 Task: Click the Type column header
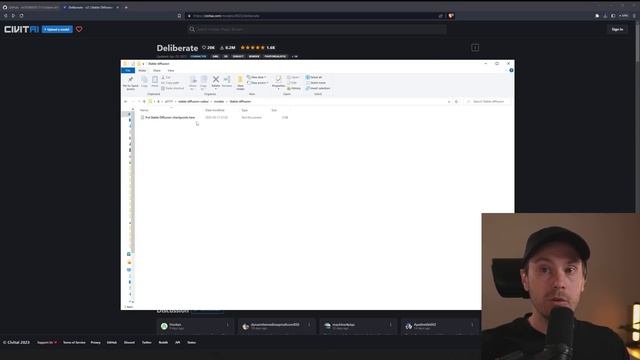click(x=244, y=110)
